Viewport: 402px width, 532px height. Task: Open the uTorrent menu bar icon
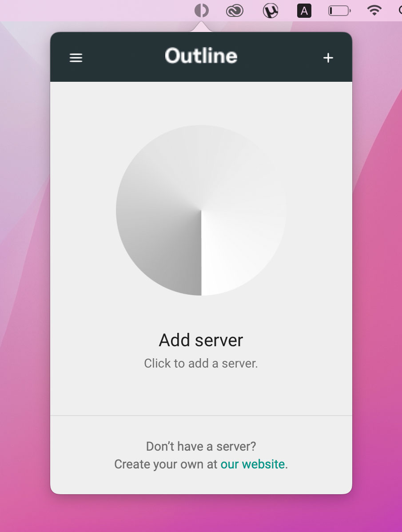(x=271, y=11)
